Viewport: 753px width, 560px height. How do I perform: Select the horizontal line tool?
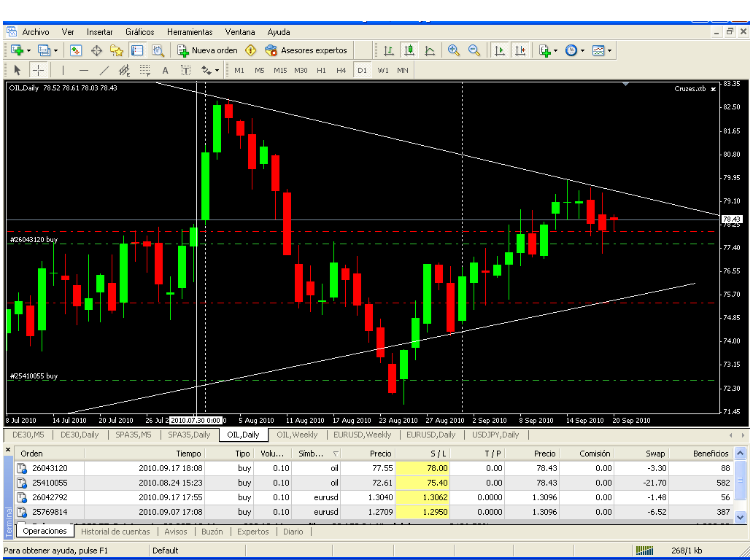tap(84, 71)
